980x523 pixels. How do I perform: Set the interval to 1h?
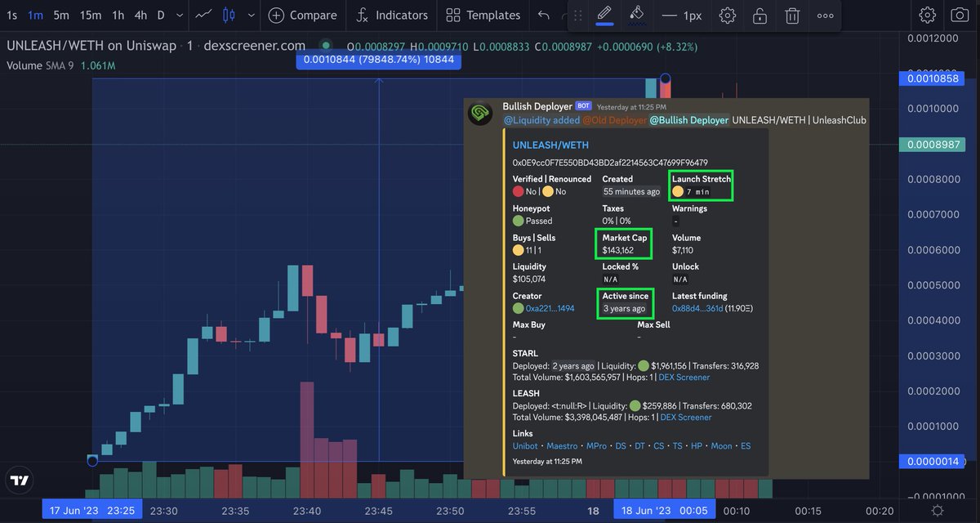coord(118,15)
